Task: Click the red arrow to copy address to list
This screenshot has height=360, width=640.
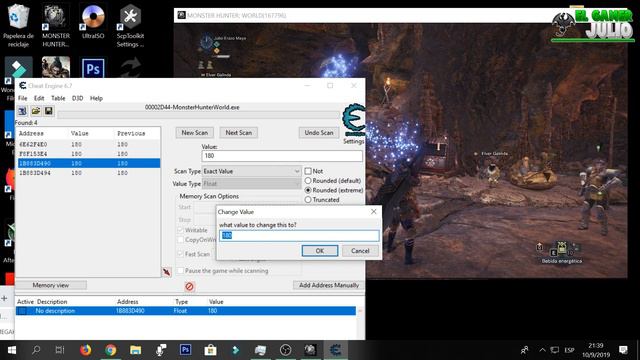Action: [167, 272]
